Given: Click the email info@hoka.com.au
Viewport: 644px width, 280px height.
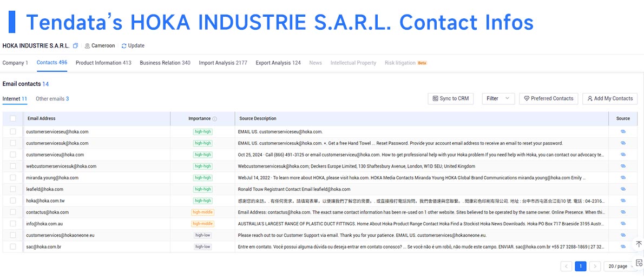Looking at the screenshot, I should 44,224.
